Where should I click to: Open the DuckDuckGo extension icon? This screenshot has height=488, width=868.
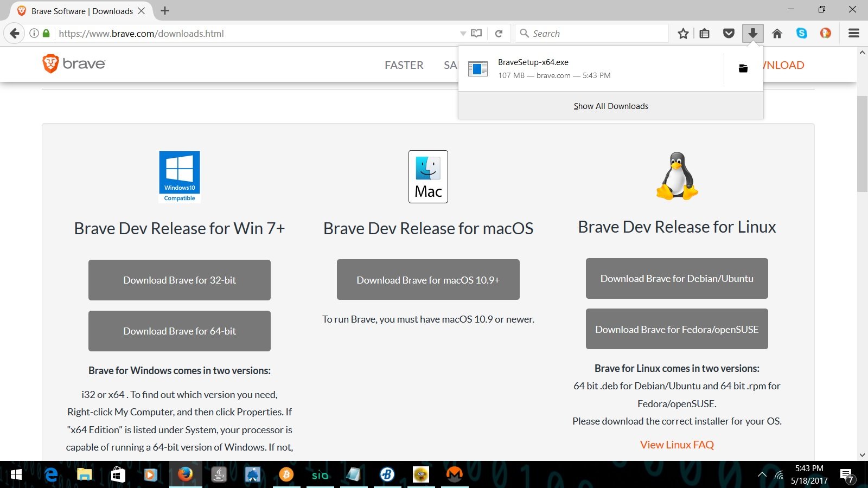click(826, 34)
